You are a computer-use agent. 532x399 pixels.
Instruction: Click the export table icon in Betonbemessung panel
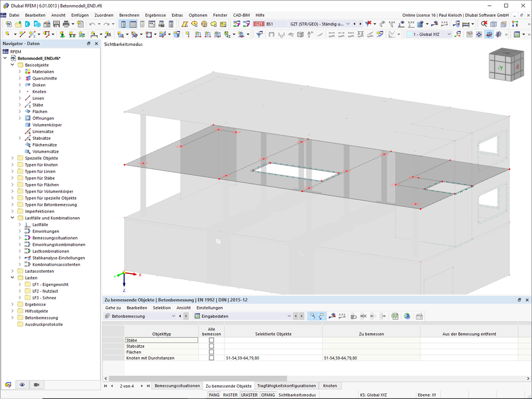coord(395,316)
